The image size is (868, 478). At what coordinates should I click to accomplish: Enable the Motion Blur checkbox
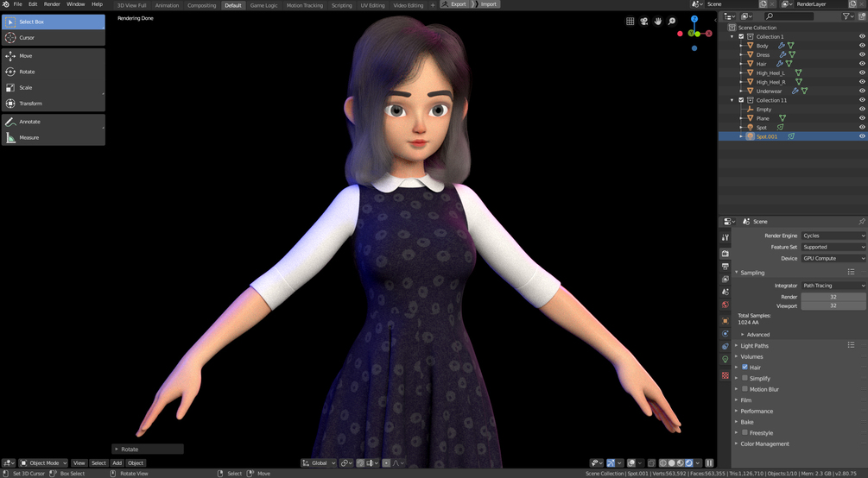coord(744,389)
